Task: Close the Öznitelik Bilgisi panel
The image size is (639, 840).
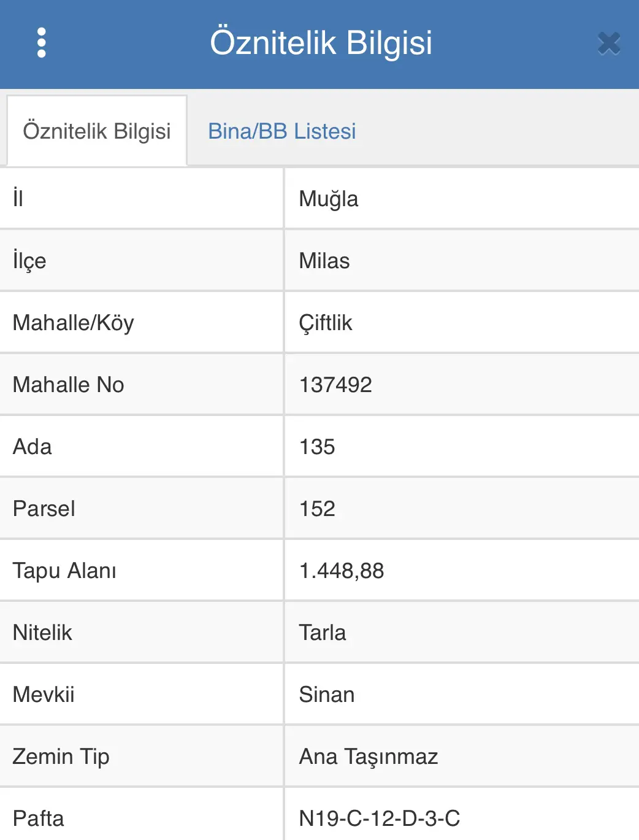Action: 609,44
